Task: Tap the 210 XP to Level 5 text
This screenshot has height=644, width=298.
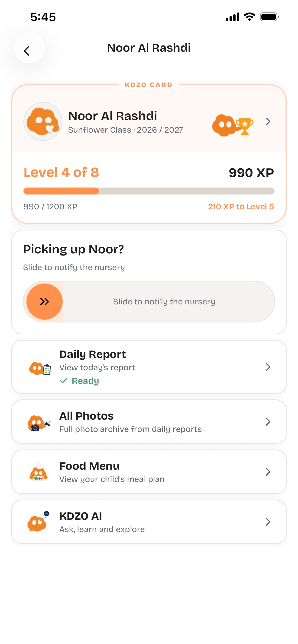Action: tap(241, 207)
